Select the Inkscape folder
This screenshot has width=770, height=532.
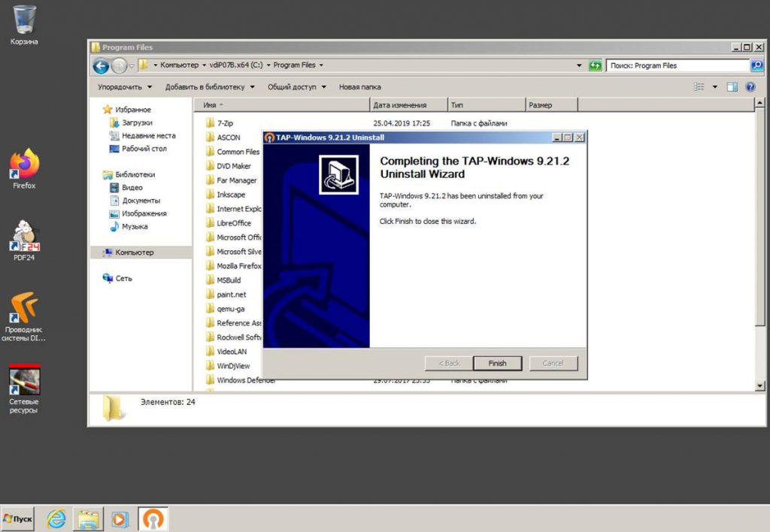[226, 195]
